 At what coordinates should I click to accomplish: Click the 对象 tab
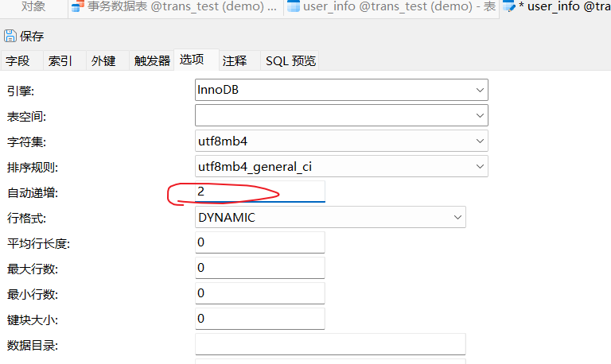tap(33, 7)
